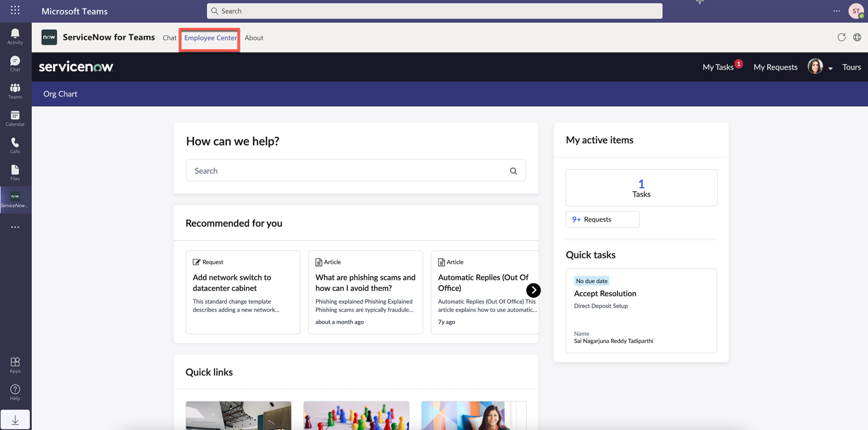Show more apps via sidebar ellipsis

tap(15, 227)
